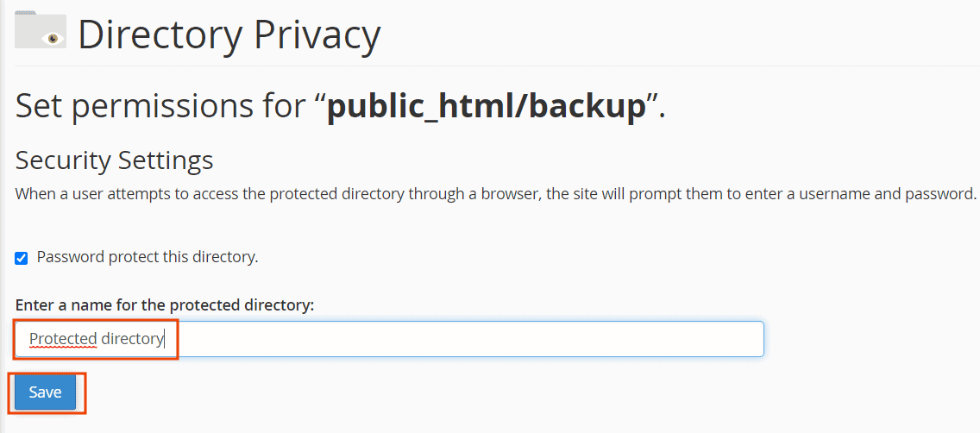The height and width of the screenshot is (433, 980).
Task: Select the bold 'public_html/backup' path text
Action: coord(487,107)
